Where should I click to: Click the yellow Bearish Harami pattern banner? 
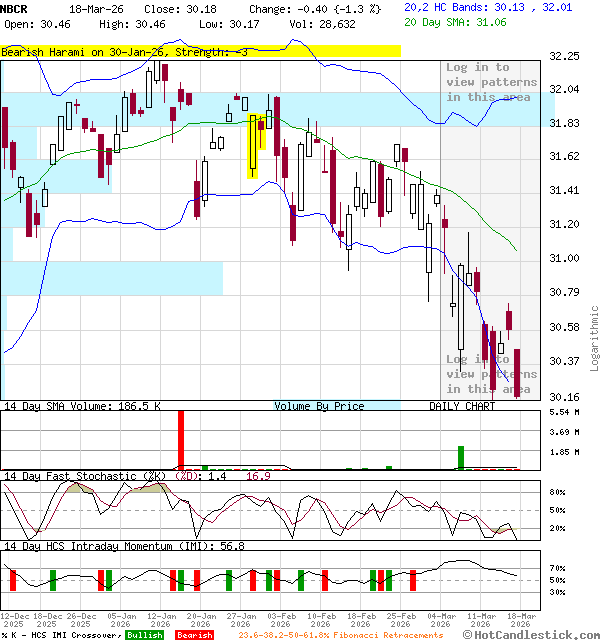pos(200,51)
